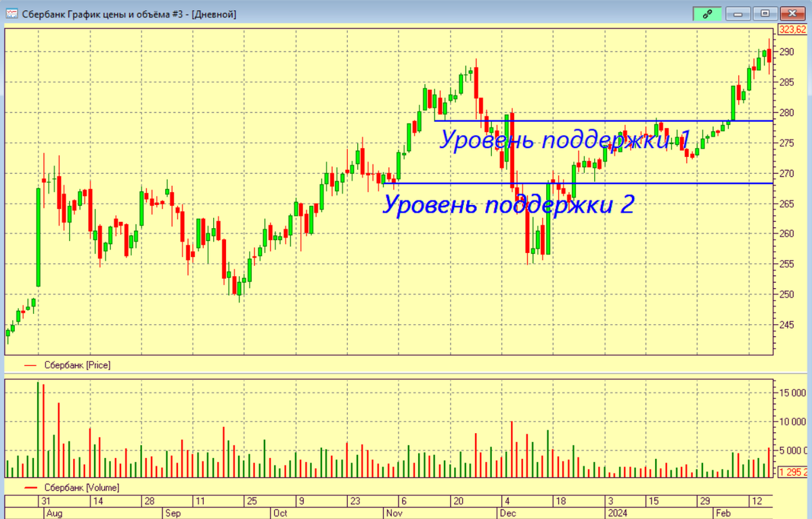Click date label 3 on time axis
This screenshot has width=812, height=519.
point(611,501)
